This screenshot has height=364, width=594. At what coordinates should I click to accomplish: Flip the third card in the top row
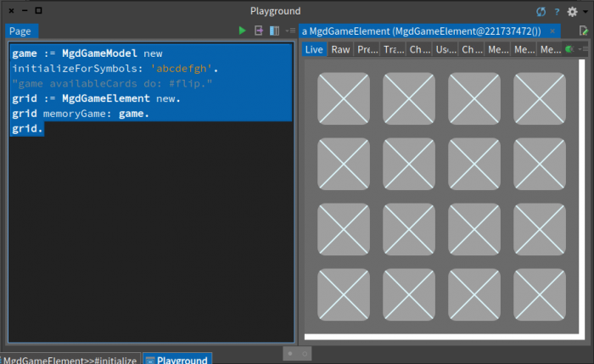[474, 98]
